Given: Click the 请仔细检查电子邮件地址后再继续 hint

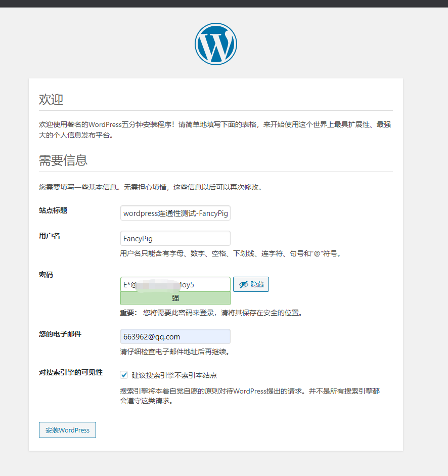Looking at the screenshot, I should tap(176, 352).
